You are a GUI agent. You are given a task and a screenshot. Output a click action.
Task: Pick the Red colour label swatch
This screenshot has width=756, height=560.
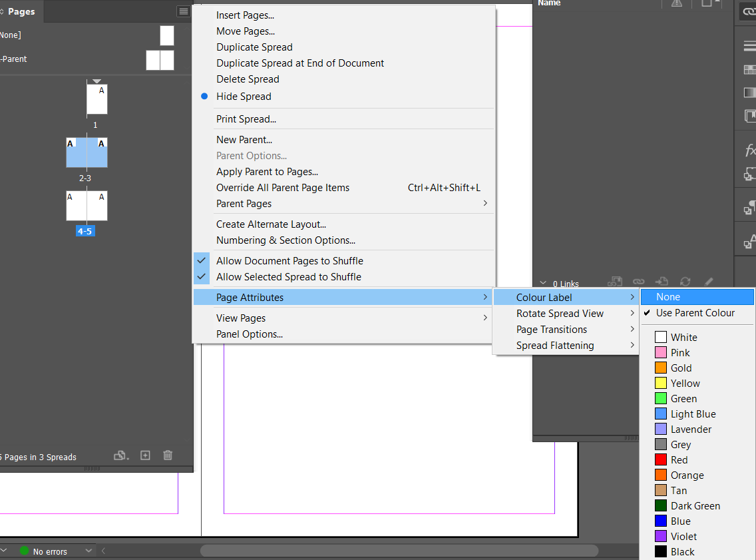677,459
